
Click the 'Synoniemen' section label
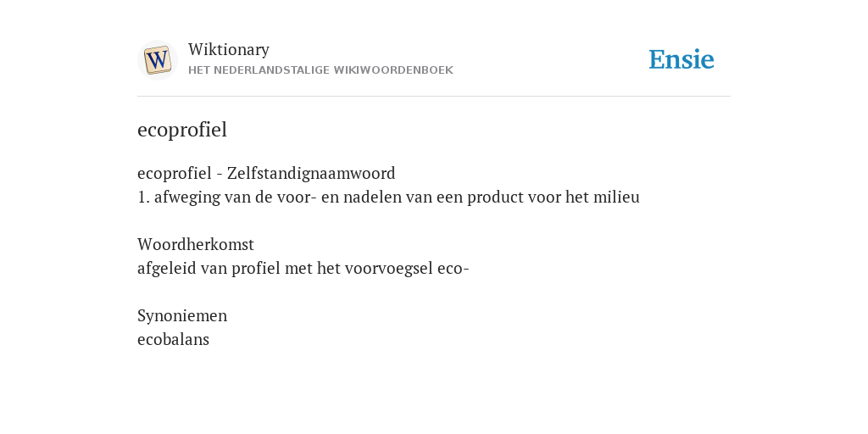point(182,315)
